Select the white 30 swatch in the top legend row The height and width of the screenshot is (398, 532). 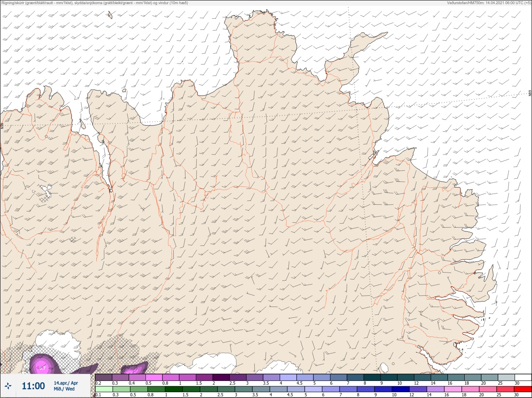tap(523, 377)
